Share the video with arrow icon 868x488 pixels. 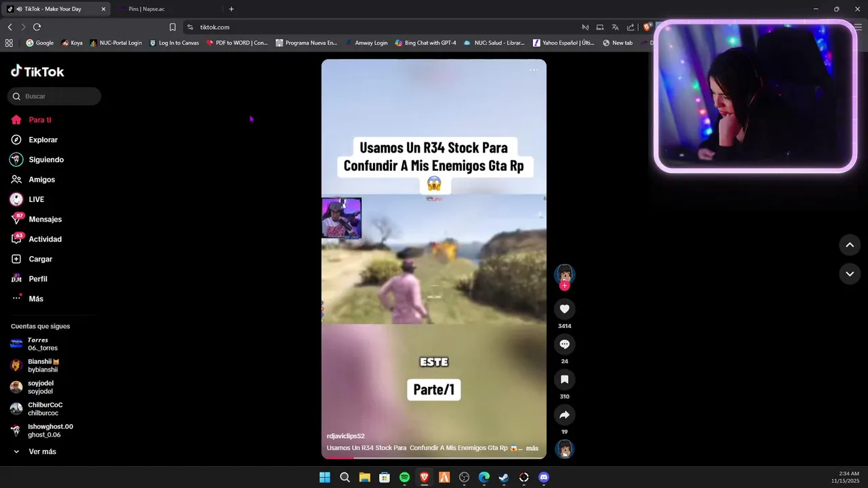tap(564, 415)
